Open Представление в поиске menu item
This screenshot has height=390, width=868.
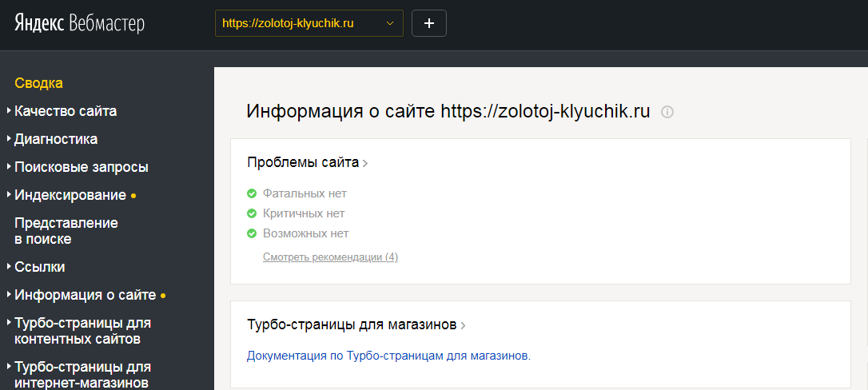coord(66,231)
